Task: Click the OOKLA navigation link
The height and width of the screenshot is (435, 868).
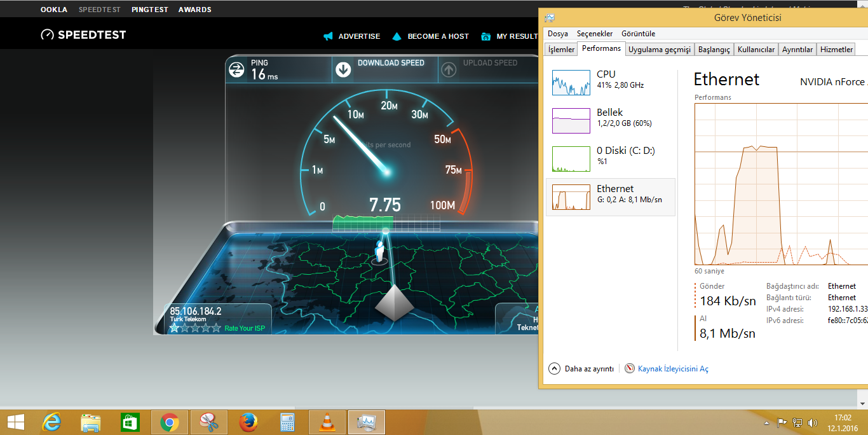Action: pyautogui.click(x=54, y=10)
